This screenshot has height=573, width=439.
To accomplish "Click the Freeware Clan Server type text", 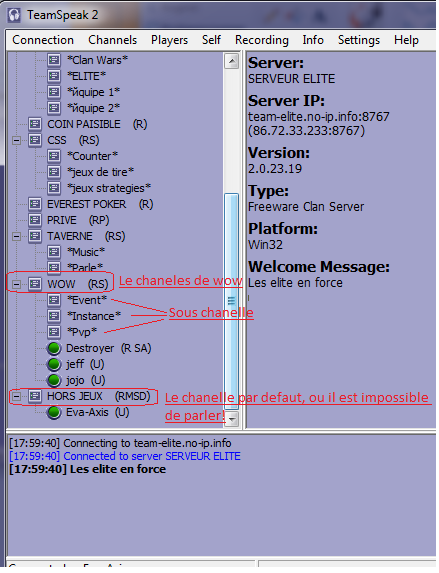I will pos(306,207).
